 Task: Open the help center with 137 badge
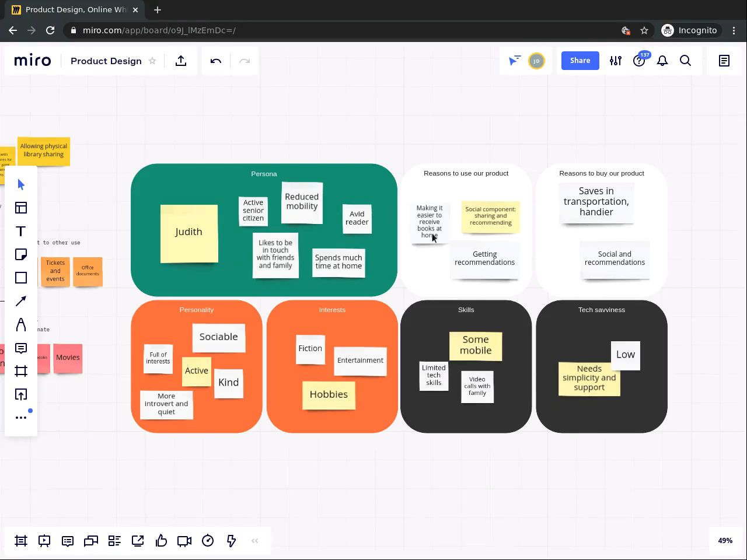click(x=640, y=61)
